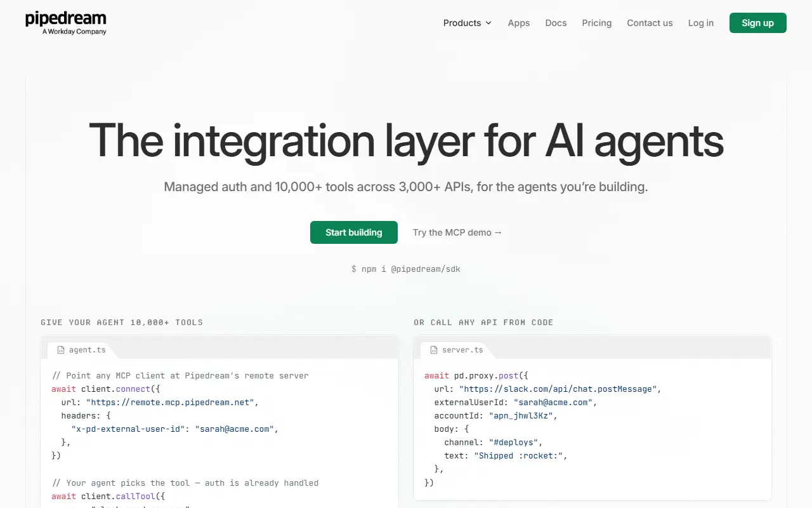Select the agent.ts tab

(81, 350)
